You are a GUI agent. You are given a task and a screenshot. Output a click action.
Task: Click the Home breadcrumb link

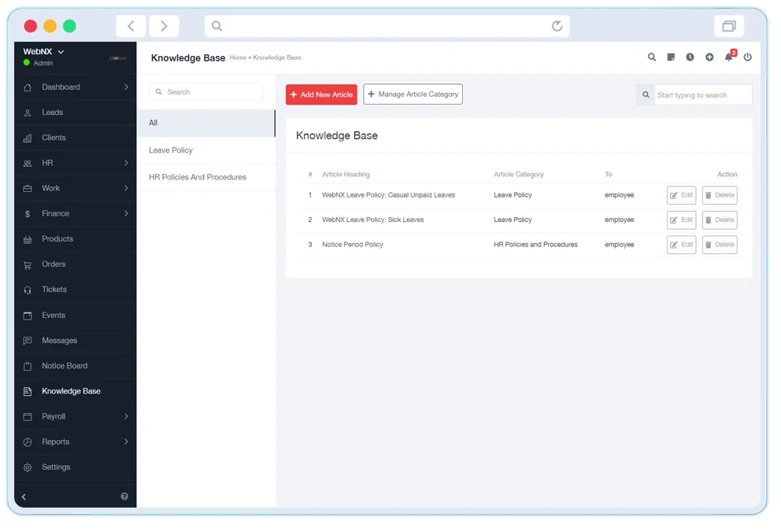tap(238, 57)
